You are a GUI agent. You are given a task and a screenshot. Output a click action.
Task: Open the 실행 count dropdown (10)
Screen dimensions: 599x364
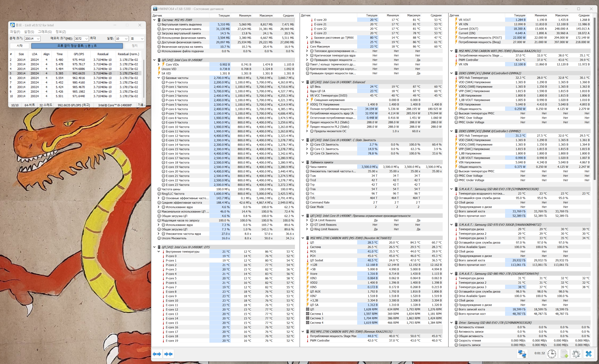point(126,39)
